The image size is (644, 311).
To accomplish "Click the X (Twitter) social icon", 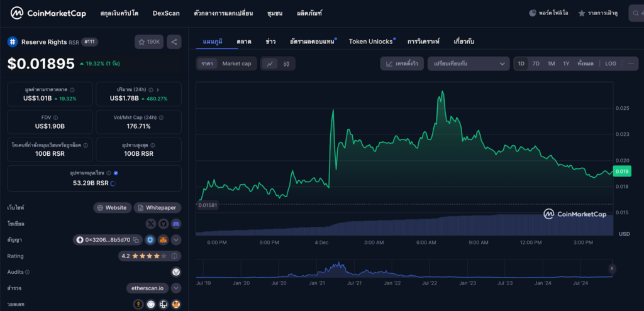I will [x=151, y=224].
